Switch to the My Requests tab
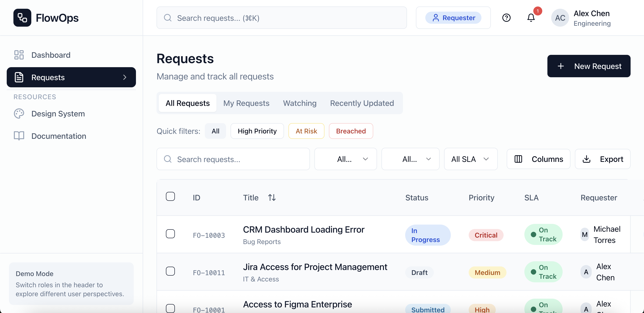 246,103
